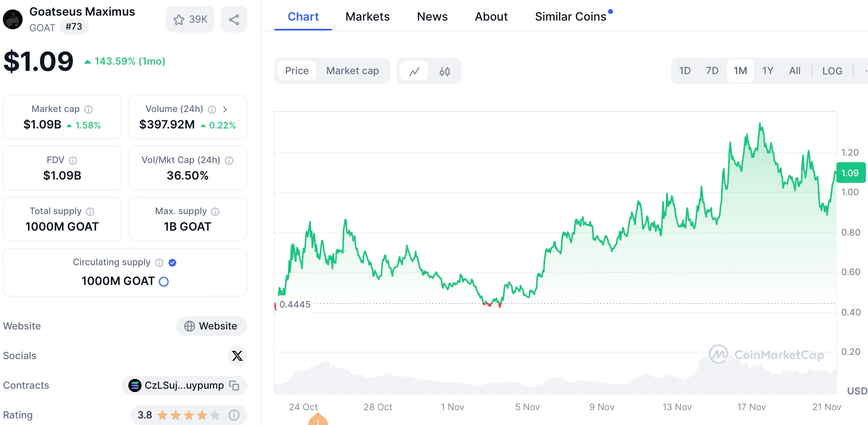Switch chart to Market cap
The height and width of the screenshot is (425, 868).
(353, 71)
